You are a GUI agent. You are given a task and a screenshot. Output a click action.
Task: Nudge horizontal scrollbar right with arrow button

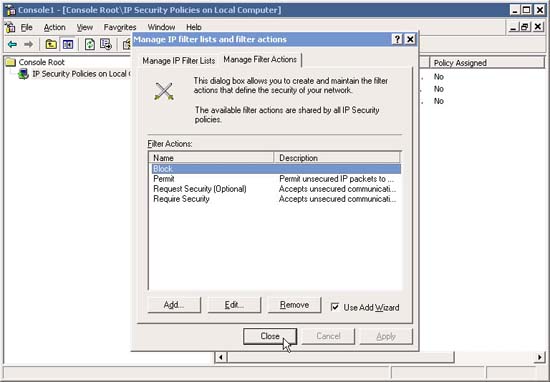click(x=539, y=357)
